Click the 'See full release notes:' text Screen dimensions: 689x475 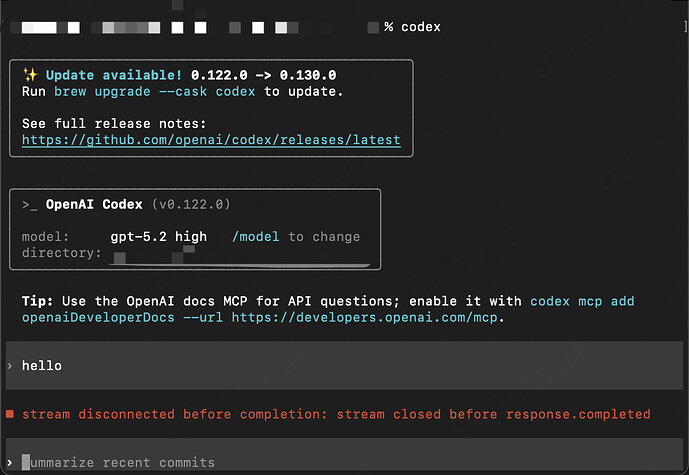tap(114, 123)
